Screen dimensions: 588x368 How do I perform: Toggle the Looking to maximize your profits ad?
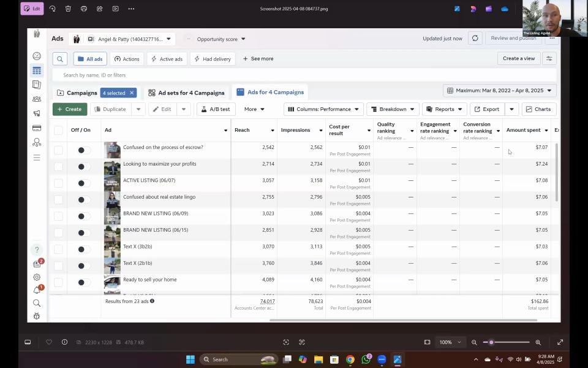pos(84,167)
